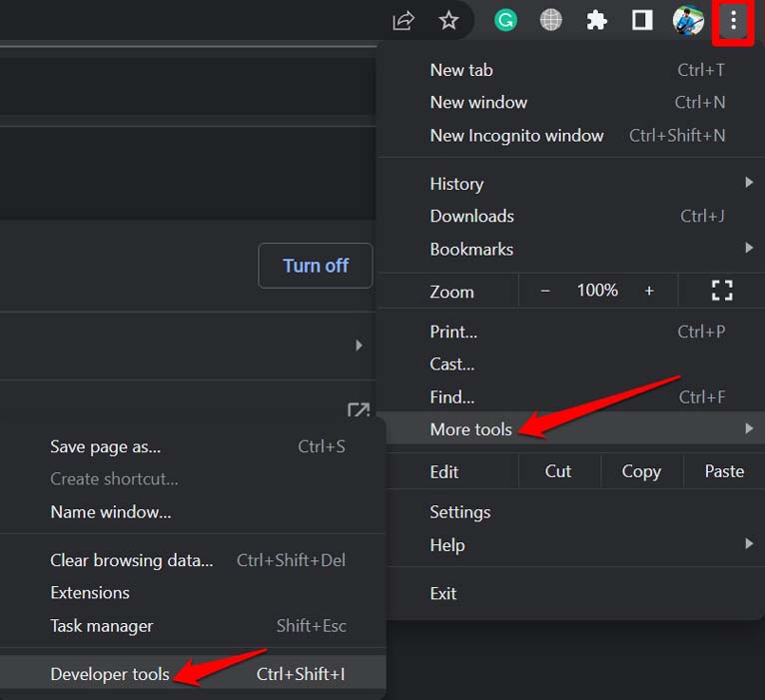765x700 pixels.
Task: Click the Create shortcut... entry
Action: tap(193, 479)
